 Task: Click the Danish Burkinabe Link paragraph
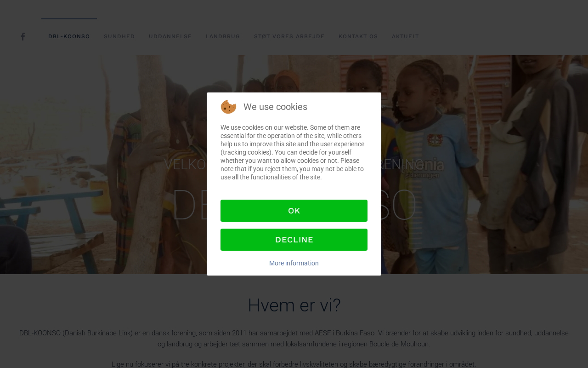pyautogui.click(x=294, y=339)
